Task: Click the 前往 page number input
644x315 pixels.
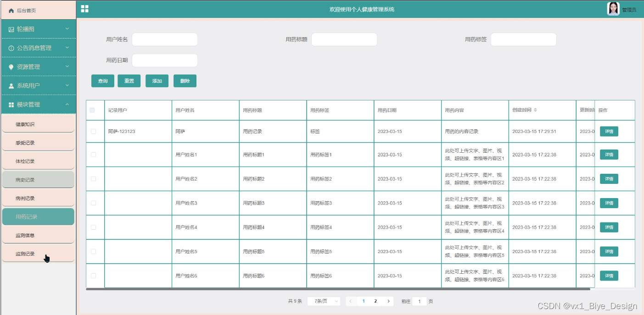Action: (x=419, y=301)
